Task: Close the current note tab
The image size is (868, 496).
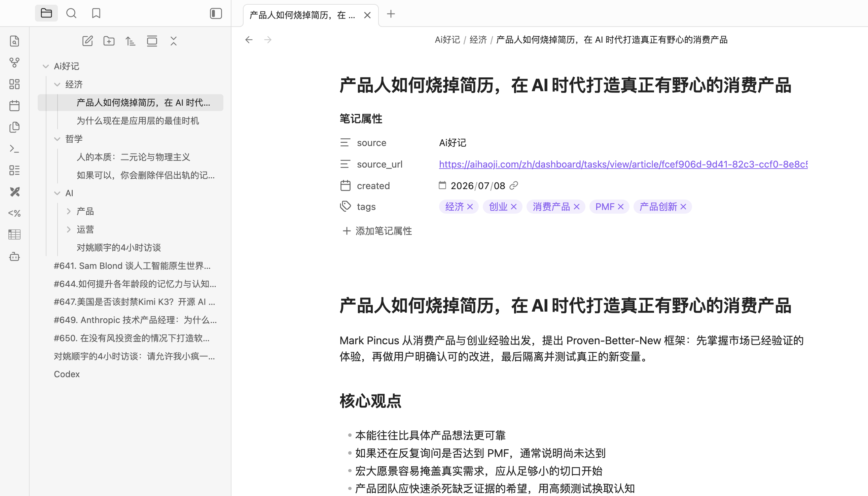Action: [x=367, y=15]
